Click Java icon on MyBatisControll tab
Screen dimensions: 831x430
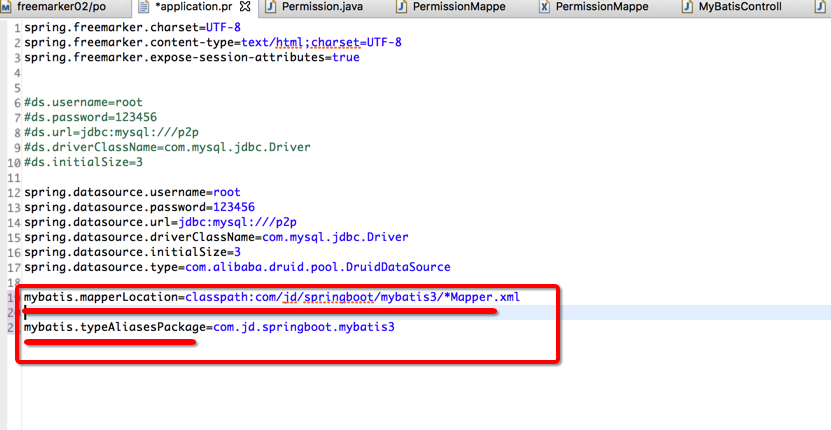coord(688,7)
